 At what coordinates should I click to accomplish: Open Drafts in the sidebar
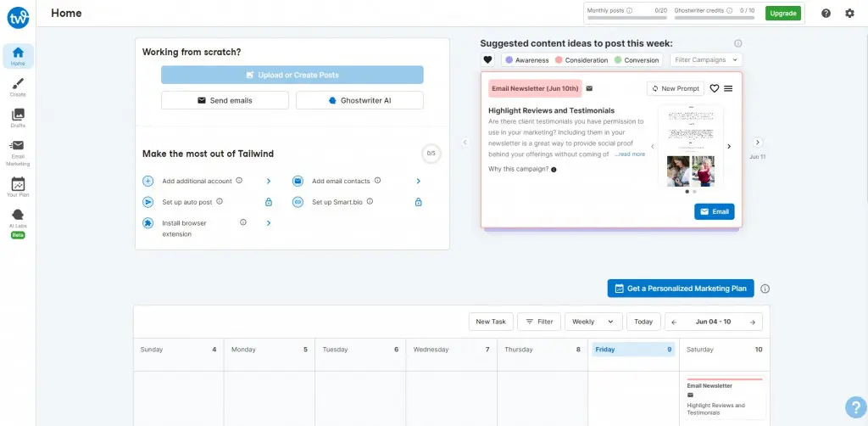[x=18, y=118]
